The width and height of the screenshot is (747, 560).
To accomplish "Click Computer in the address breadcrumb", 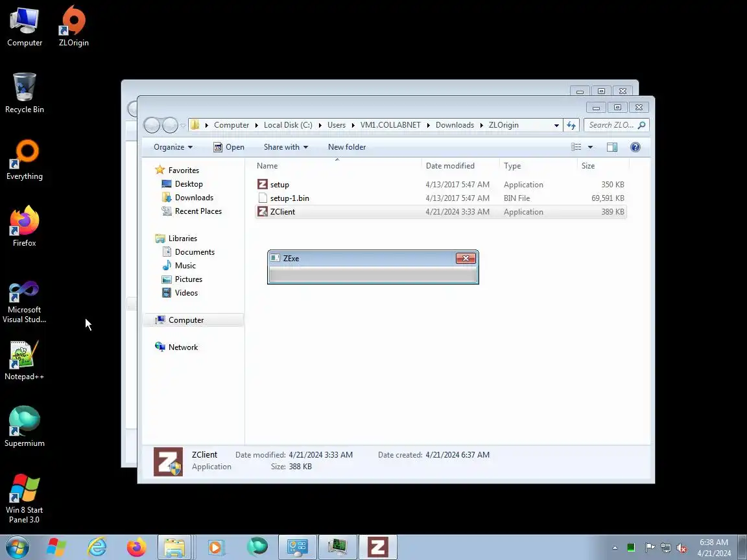I will click(231, 125).
